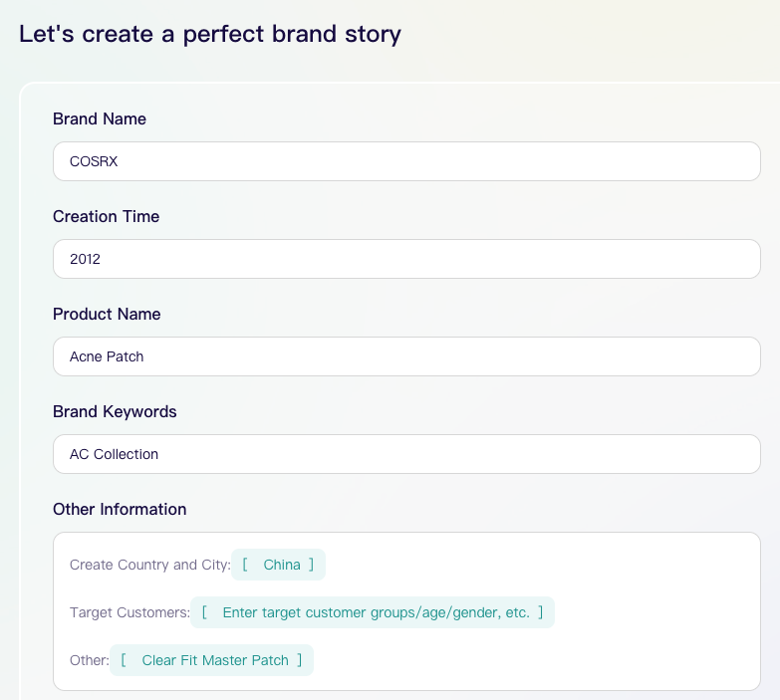
Task: Click the Brand Name input containing COSRX
Action: (406, 161)
